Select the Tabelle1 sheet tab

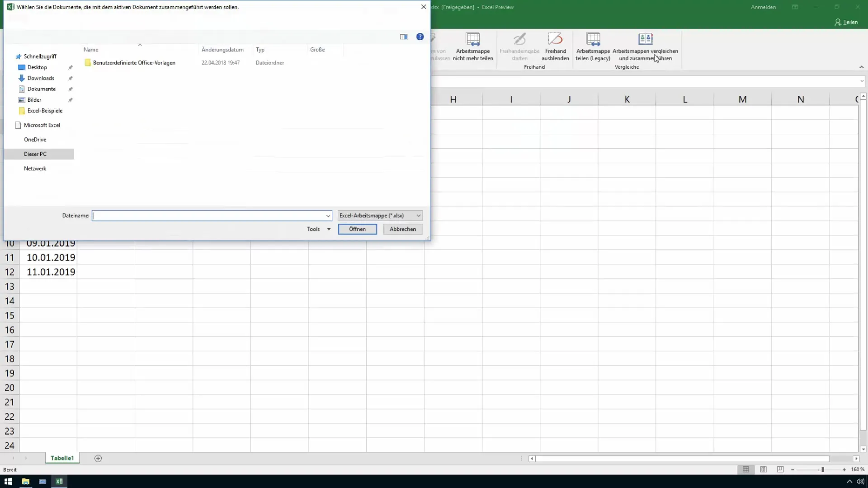coord(62,458)
